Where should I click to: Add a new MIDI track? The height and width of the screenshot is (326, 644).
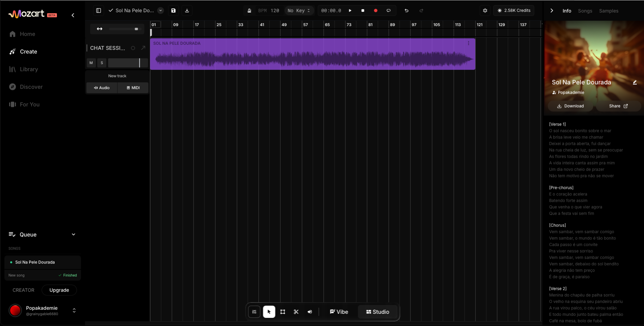coord(133,88)
